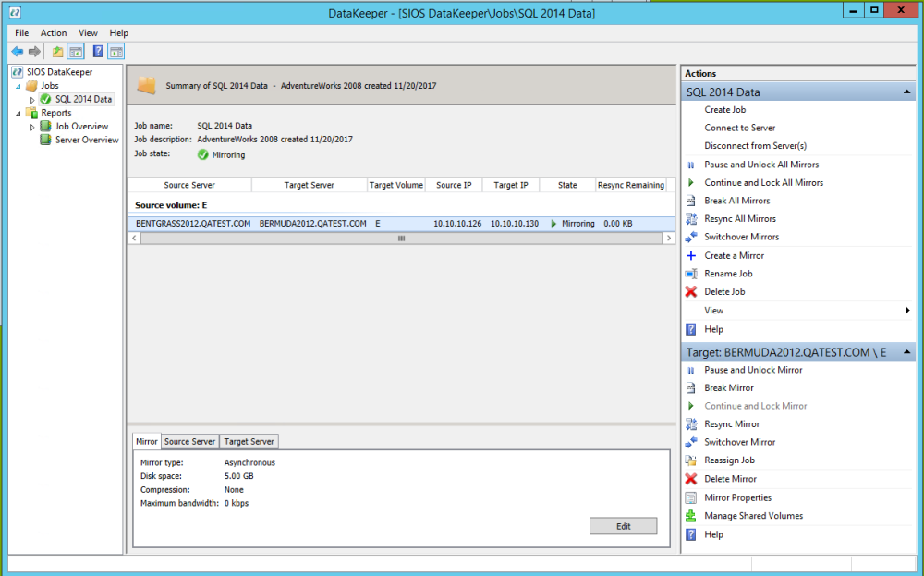Click the scroll right arrow of the mirror list
The image size is (924, 576).
pyautogui.click(x=668, y=239)
